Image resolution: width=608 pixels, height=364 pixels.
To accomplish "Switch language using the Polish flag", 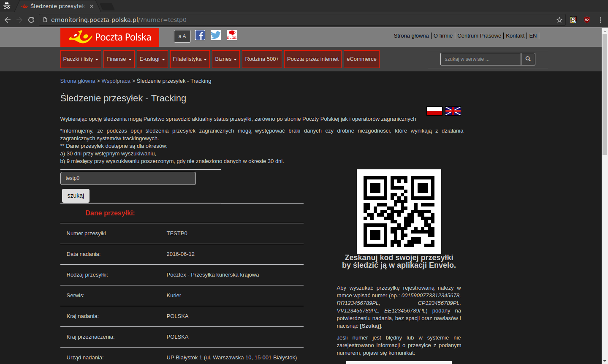I will 434,111.
